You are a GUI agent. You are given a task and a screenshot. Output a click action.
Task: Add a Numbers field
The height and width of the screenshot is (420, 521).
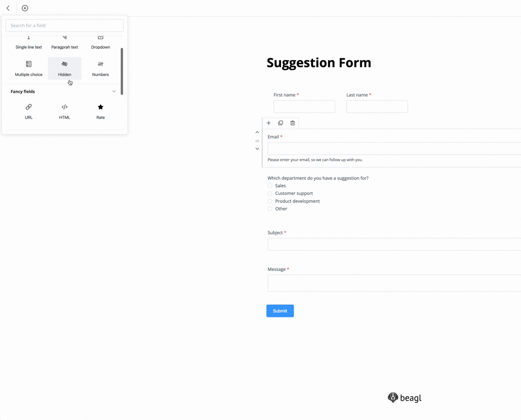[x=100, y=68]
